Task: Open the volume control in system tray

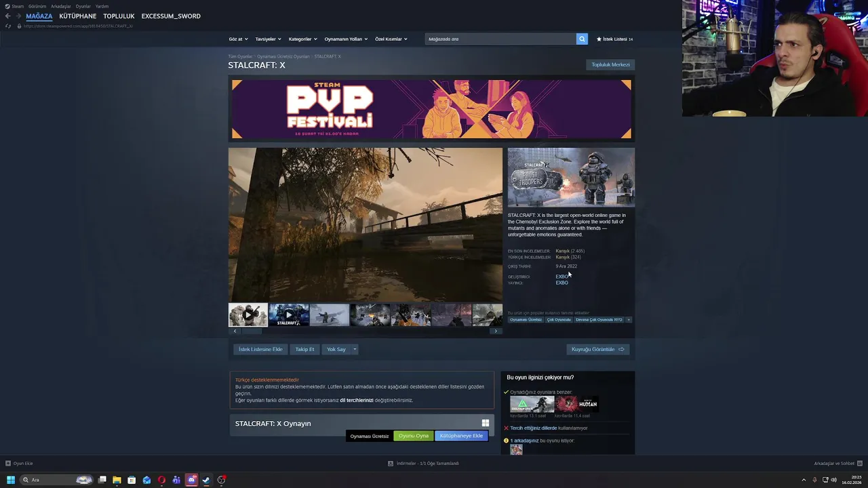Action: pyautogui.click(x=833, y=480)
